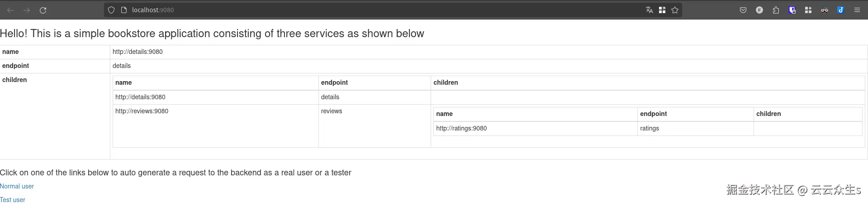The height and width of the screenshot is (203, 868).
Task: Reload the page with the refresh button
Action: point(43,10)
